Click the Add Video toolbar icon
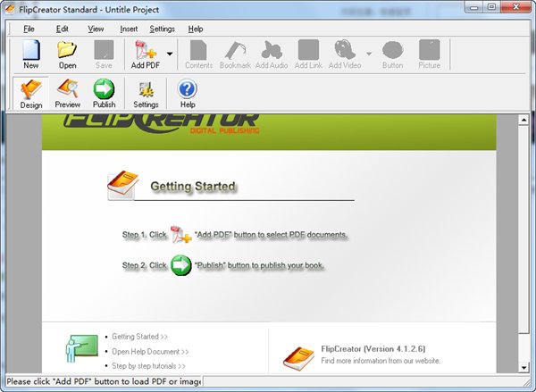 [x=345, y=54]
